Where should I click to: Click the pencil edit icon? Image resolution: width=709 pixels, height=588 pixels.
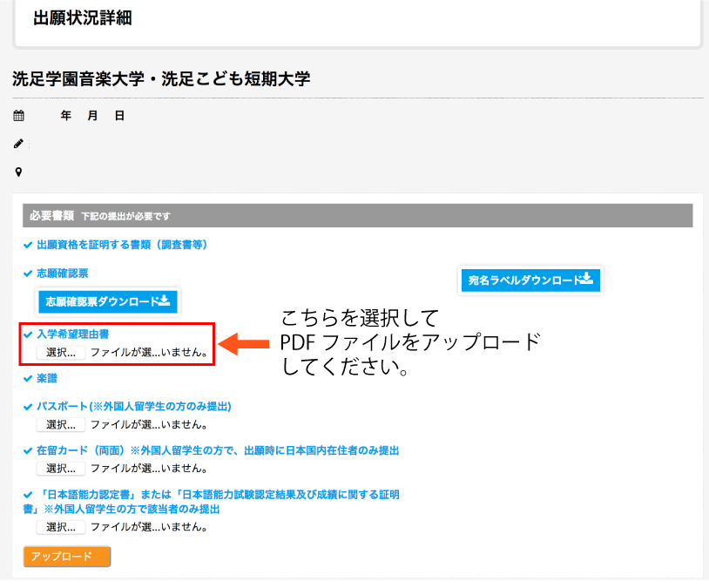[18, 144]
